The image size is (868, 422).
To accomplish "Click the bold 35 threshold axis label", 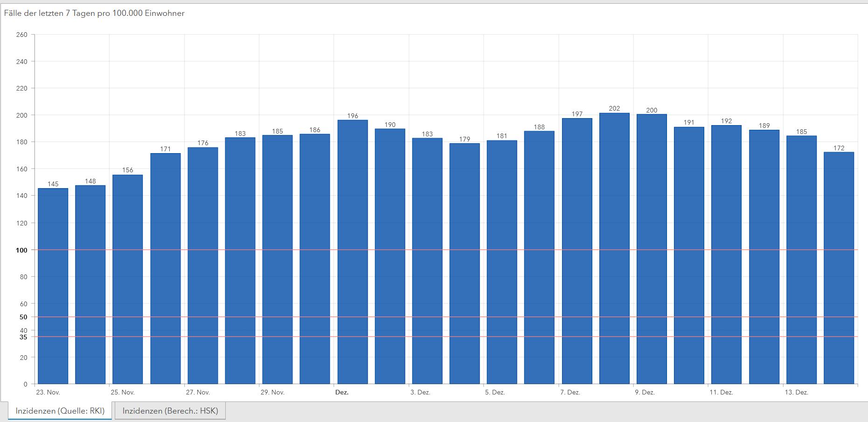I will [x=23, y=337].
